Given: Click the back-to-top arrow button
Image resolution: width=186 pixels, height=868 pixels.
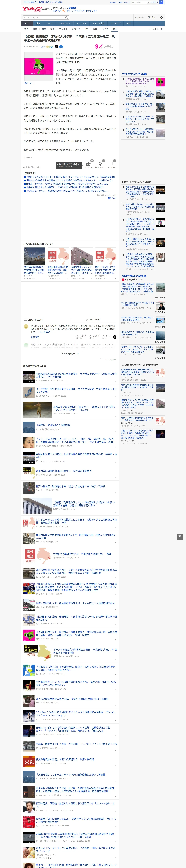Looking at the screenshot, I should click(x=180, y=536).
